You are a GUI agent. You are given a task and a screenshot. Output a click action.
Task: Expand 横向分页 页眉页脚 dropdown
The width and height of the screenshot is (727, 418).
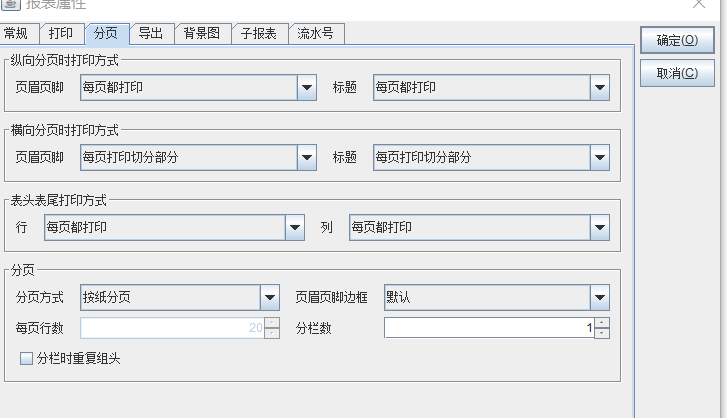click(x=307, y=157)
